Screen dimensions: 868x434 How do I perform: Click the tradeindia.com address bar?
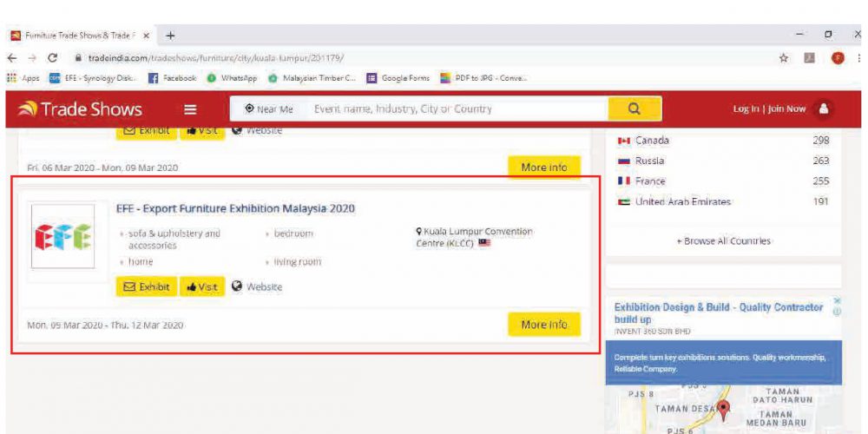(216, 57)
